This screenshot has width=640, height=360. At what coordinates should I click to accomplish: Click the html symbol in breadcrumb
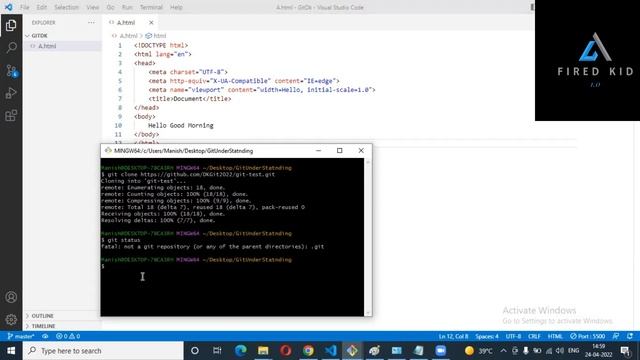tap(156, 36)
